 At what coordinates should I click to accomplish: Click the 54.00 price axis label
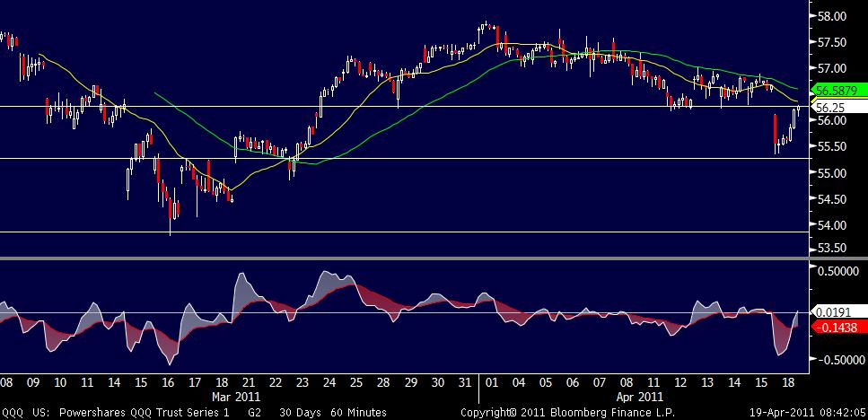pyautogui.click(x=831, y=225)
